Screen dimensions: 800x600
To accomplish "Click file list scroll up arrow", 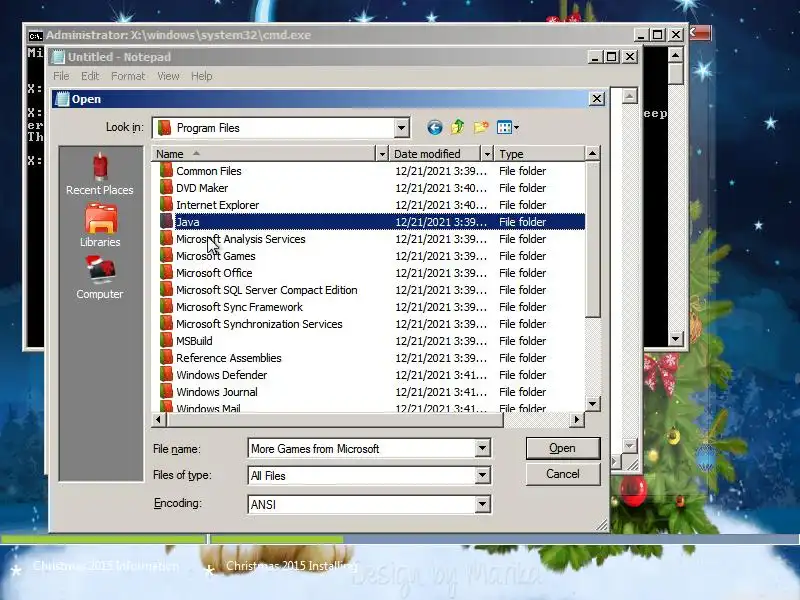I will coord(592,153).
